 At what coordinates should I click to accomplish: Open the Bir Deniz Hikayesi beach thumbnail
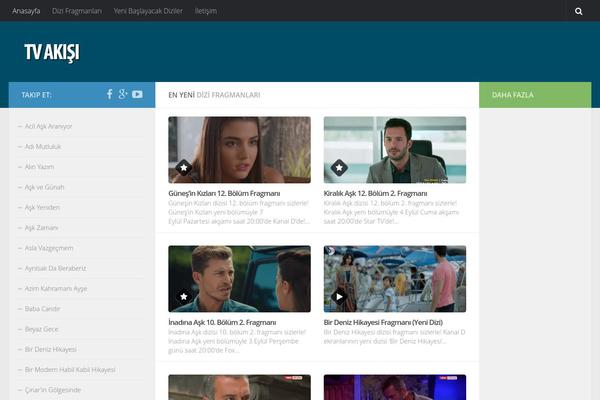395,279
